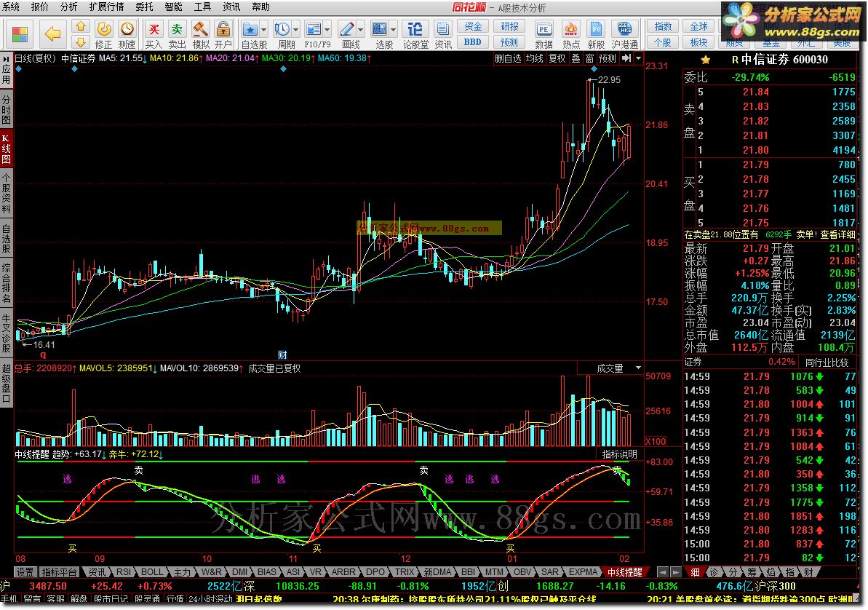868x610 pixels.
Task: Go back using the yellow left arrow
Action: pyautogui.click(x=52, y=34)
